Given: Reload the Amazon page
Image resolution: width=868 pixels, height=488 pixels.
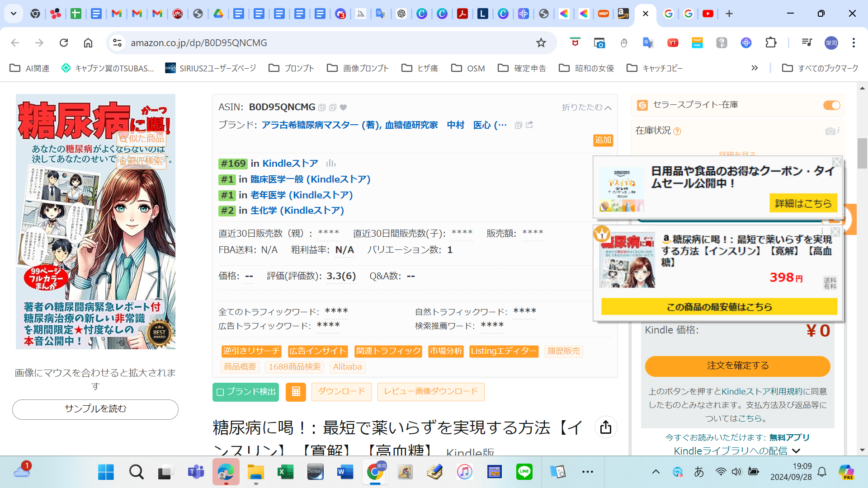Looking at the screenshot, I should pyautogui.click(x=64, y=42).
